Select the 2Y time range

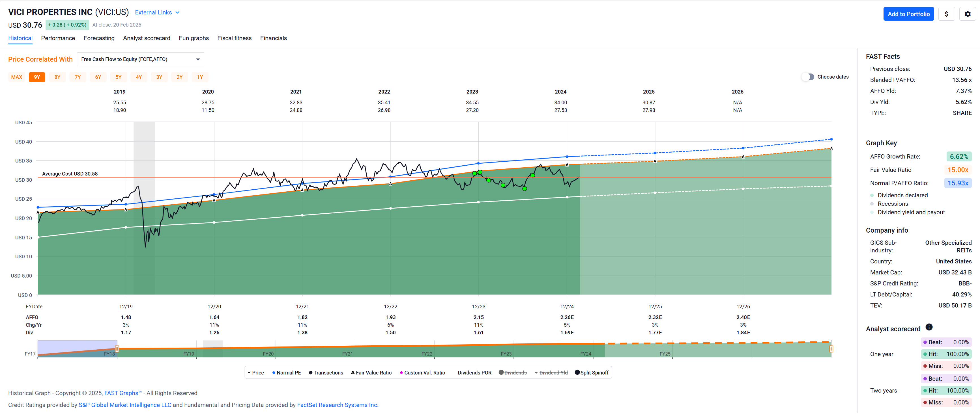pyautogui.click(x=180, y=77)
